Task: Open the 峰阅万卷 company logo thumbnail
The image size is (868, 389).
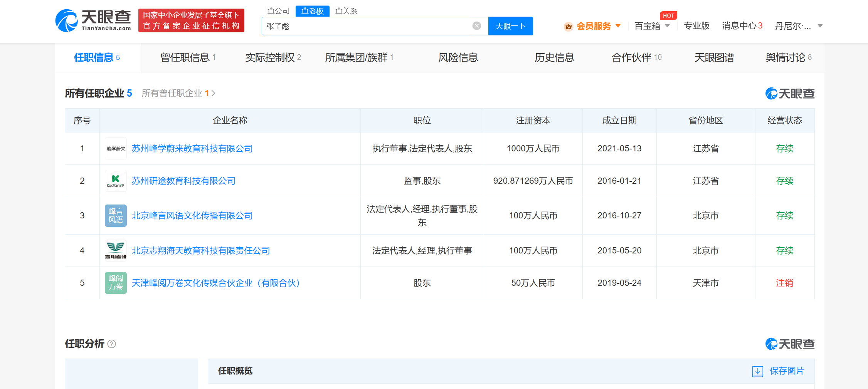Action: click(x=116, y=283)
